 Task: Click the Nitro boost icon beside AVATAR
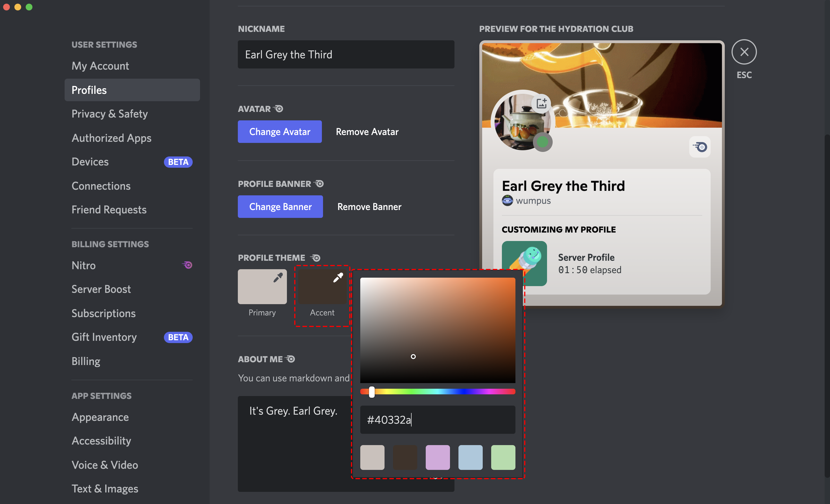[278, 108]
